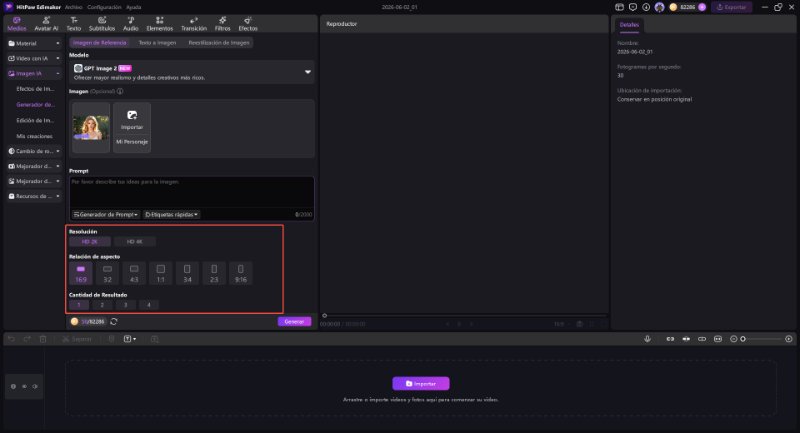
Task: Select HD 4K resolution option
Action: coord(135,241)
